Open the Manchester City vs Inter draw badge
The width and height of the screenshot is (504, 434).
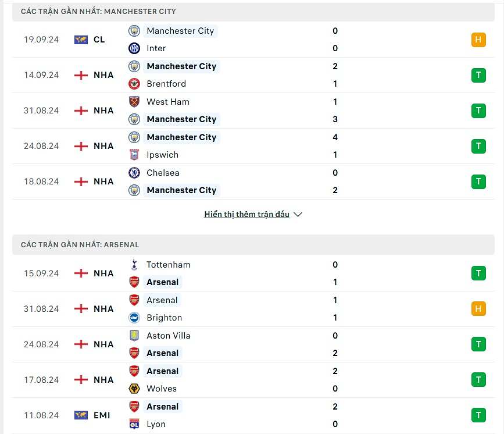(x=478, y=40)
